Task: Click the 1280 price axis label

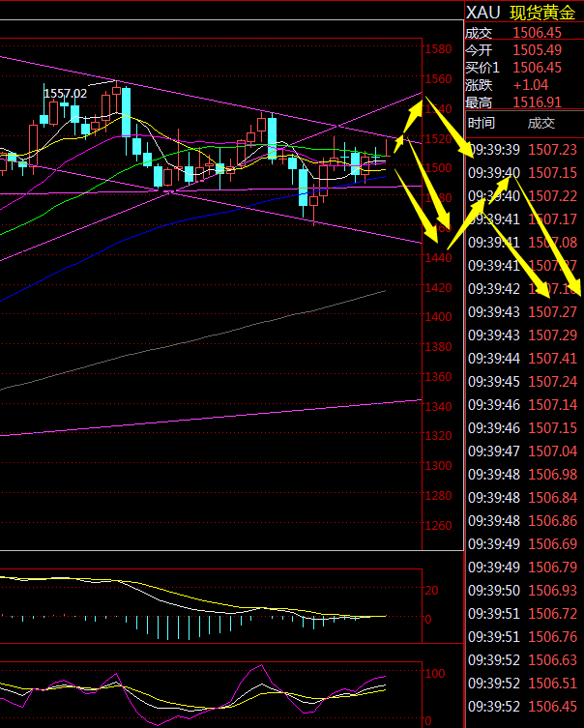Action: click(438, 495)
